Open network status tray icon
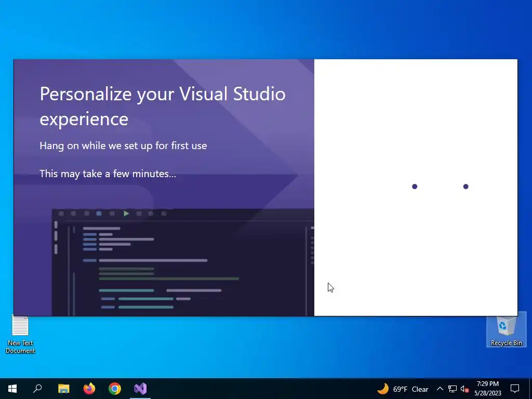The image size is (532, 399). 453,389
